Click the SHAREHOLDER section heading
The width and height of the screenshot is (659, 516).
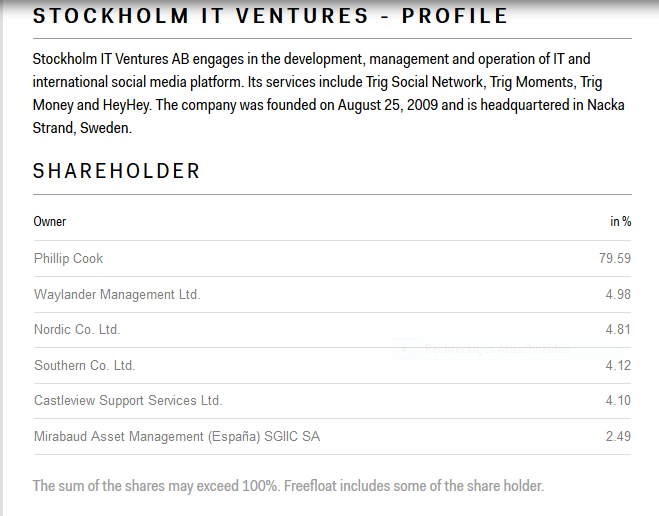coord(116,171)
